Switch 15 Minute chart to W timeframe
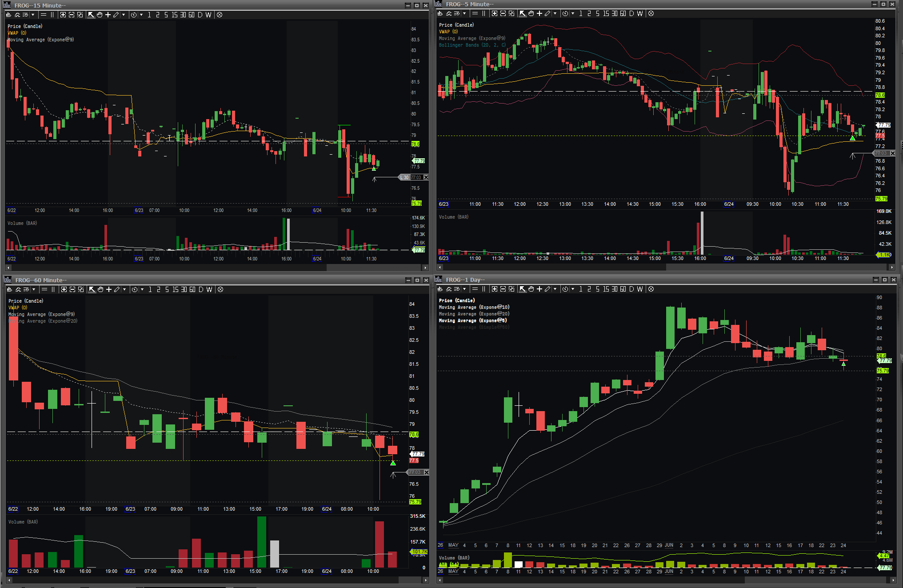 pos(208,15)
